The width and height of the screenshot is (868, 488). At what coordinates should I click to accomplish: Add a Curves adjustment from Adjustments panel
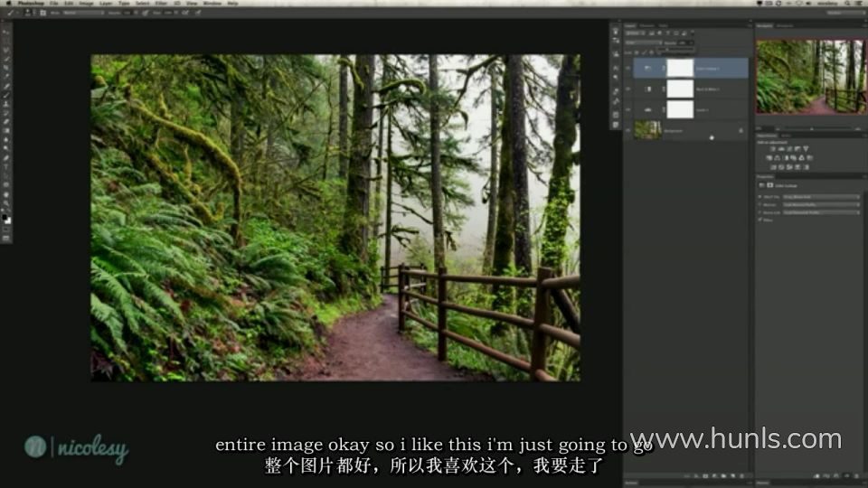(789, 149)
